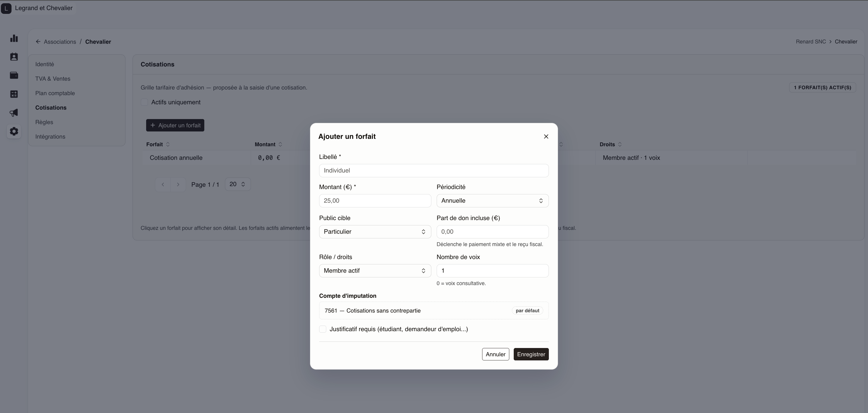
Task: Click the Membre actif · 1 voix cell
Action: [x=631, y=158]
